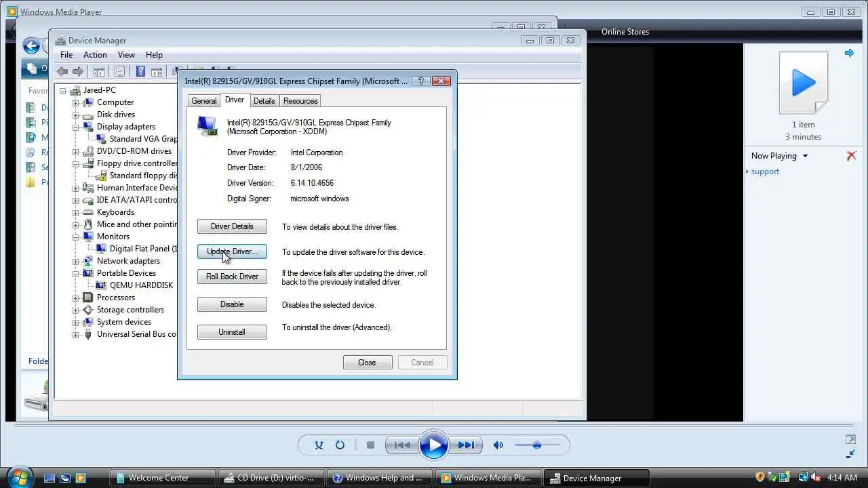
Task: Open the Action menu in Device Manager
Action: tap(95, 55)
